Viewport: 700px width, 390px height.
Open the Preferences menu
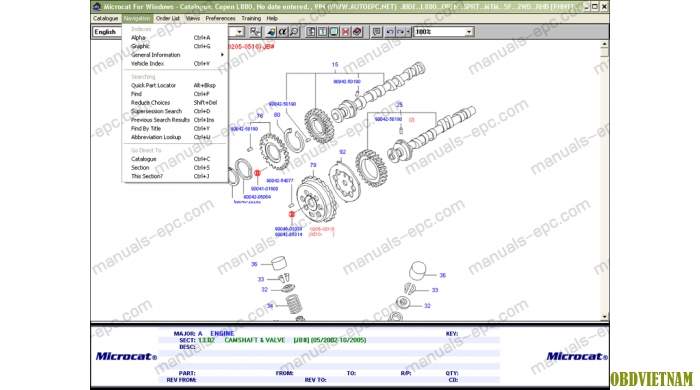pos(220,18)
